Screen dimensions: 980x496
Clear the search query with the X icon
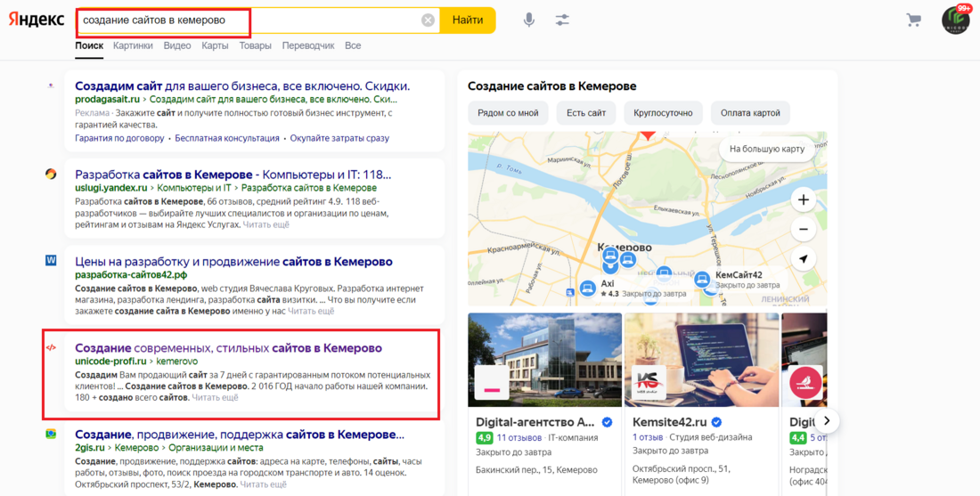(428, 20)
